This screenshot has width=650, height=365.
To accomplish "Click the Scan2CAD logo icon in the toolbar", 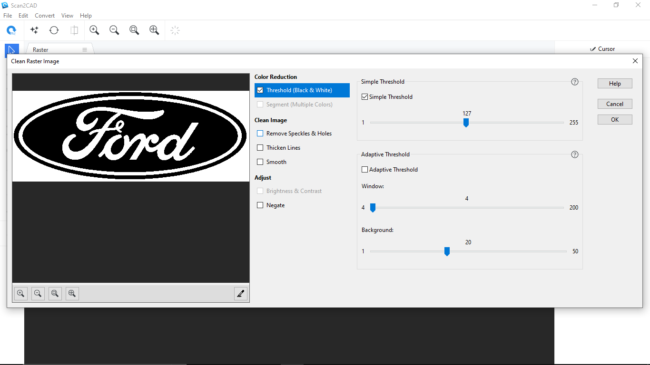I will (x=11, y=30).
